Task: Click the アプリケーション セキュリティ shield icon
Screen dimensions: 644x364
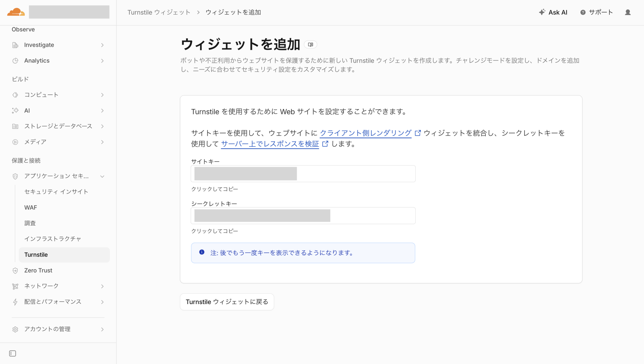Action: 15,176
